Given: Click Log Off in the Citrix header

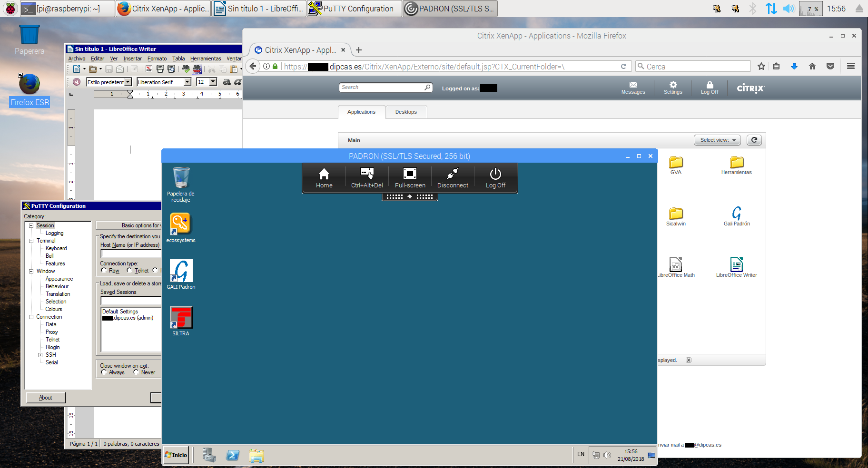Looking at the screenshot, I should (710, 88).
